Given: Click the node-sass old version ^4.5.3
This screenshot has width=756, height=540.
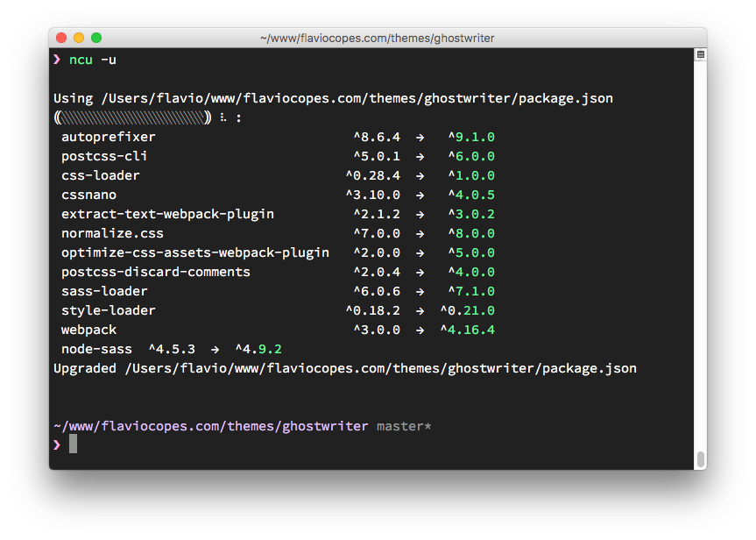Looking at the screenshot, I should tap(172, 350).
